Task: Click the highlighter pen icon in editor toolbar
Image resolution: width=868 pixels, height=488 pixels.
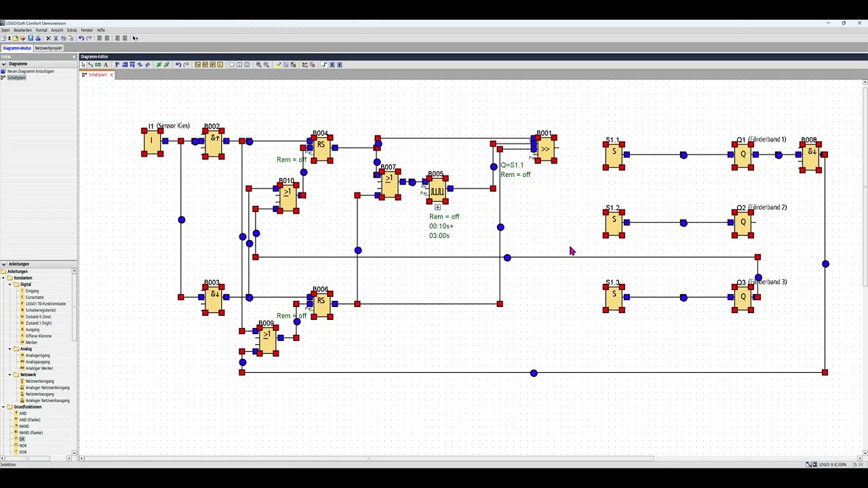Action: (x=278, y=64)
